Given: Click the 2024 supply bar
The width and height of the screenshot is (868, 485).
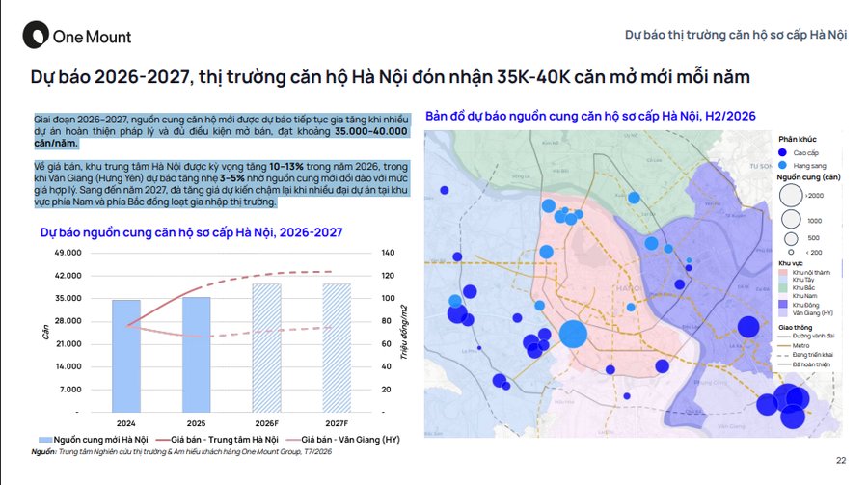Looking at the screenshot, I should click(x=126, y=356).
